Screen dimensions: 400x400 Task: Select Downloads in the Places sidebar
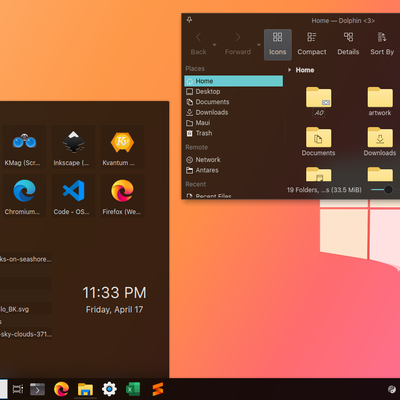coord(233,112)
